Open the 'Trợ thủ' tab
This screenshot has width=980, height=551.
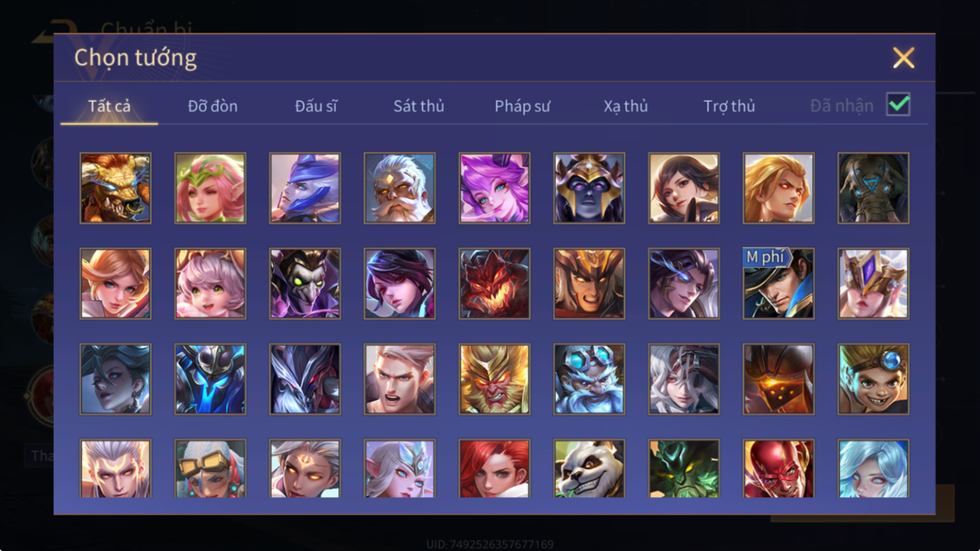[x=729, y=106]
